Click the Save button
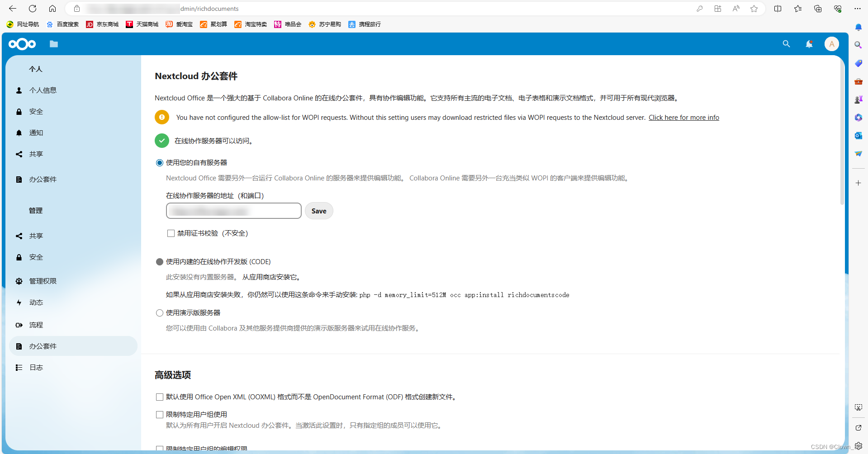This screenshot has height=454, width=868. point(319,211)
